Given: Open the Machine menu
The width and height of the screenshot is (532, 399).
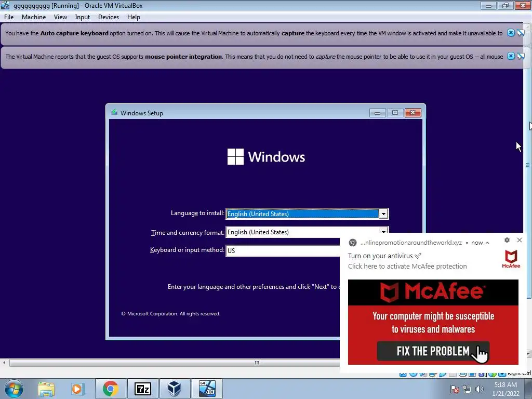Looking at the screenshot, I should 34,17.
